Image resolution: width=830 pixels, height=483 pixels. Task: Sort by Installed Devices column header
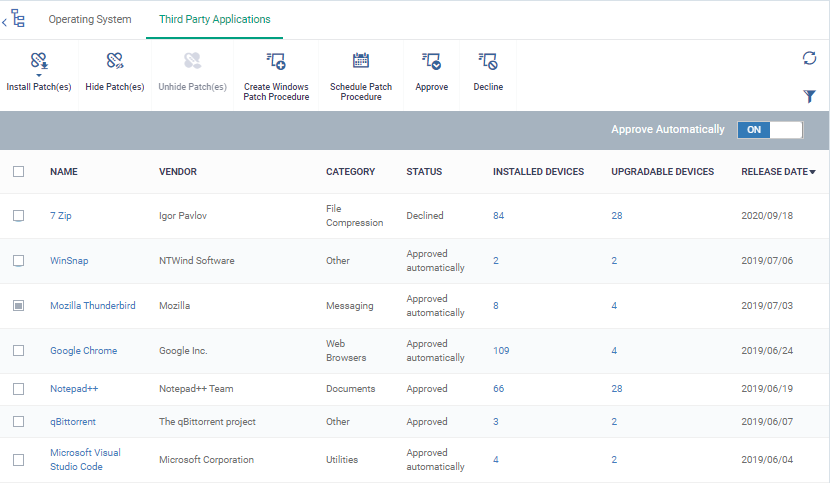pos(538,172)
